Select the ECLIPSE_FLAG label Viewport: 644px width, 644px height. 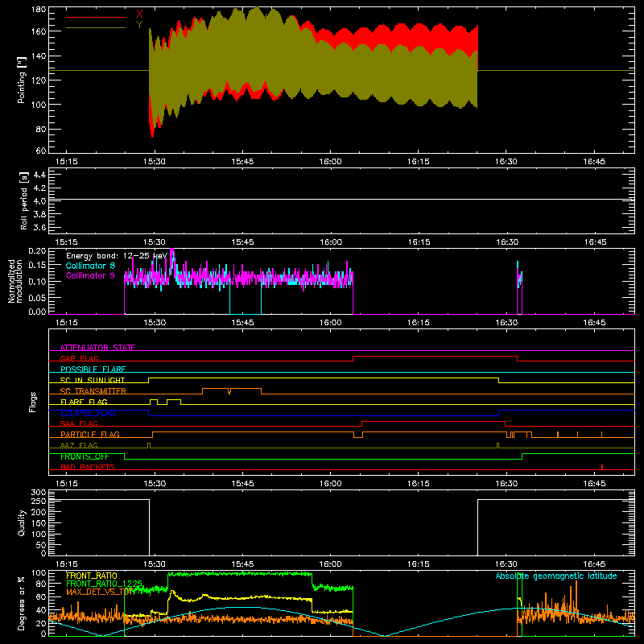pos(88,413)
